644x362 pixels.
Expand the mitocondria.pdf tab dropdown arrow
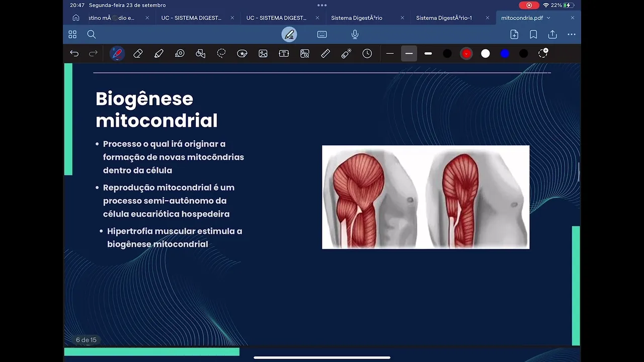pos(548,18)
